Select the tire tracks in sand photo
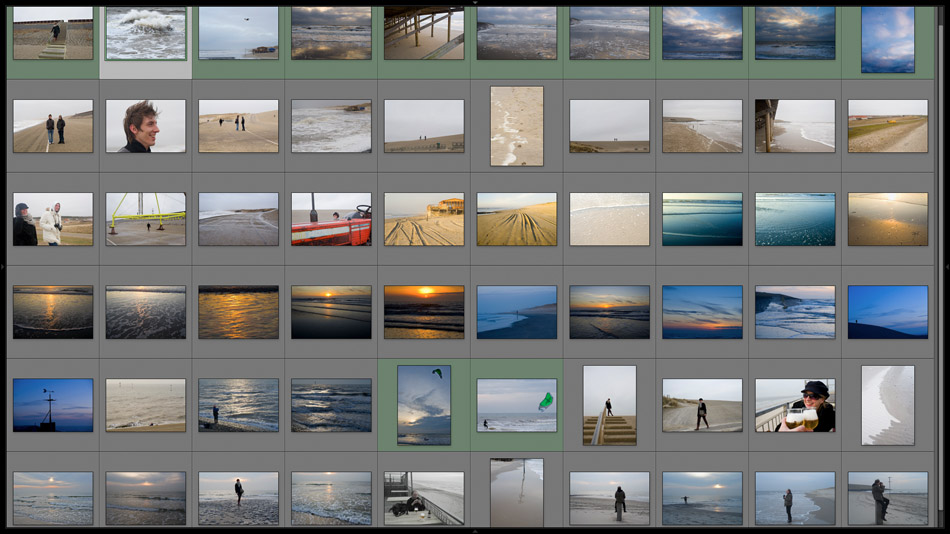 point(517,219)
